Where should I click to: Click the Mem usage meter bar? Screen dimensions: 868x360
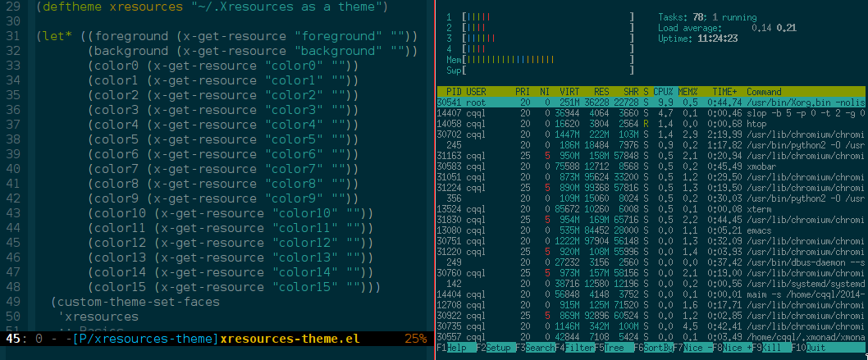540,59
